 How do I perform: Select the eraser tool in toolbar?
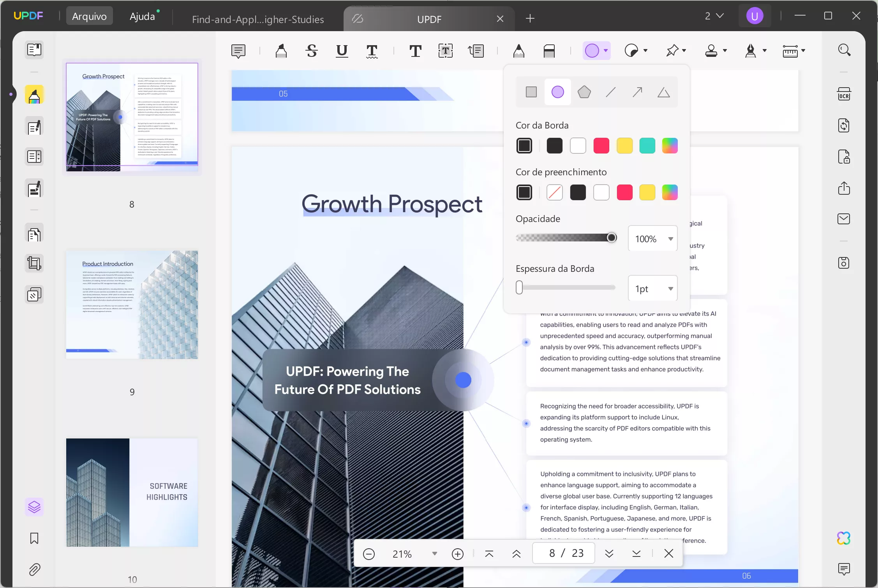click(549, 51)
